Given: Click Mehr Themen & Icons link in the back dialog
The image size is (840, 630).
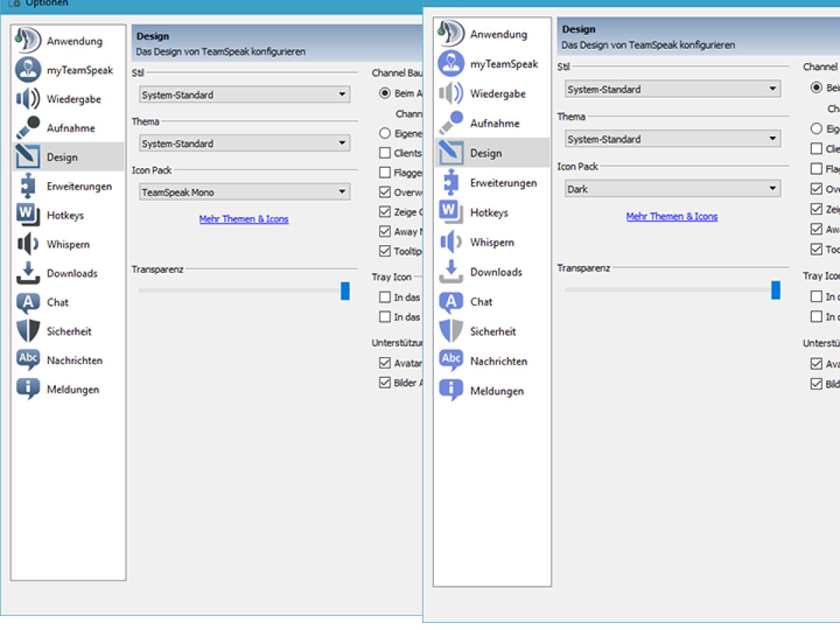Looking at the screenshot, I should [x=244, y=219].
